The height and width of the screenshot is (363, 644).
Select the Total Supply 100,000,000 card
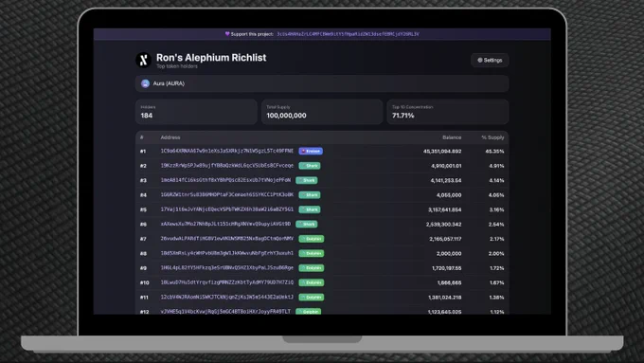click(x=322, y=112)
